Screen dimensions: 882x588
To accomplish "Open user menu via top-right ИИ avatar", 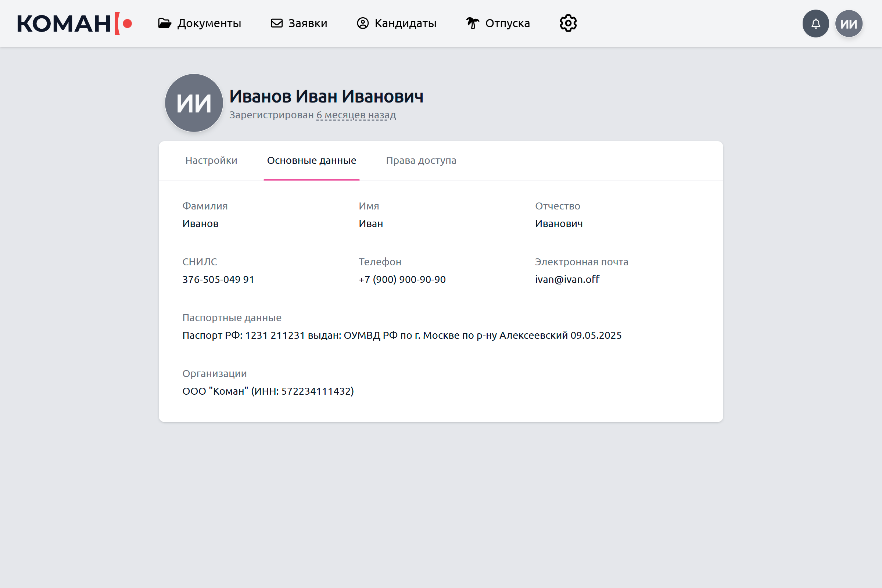I will 849,24.
